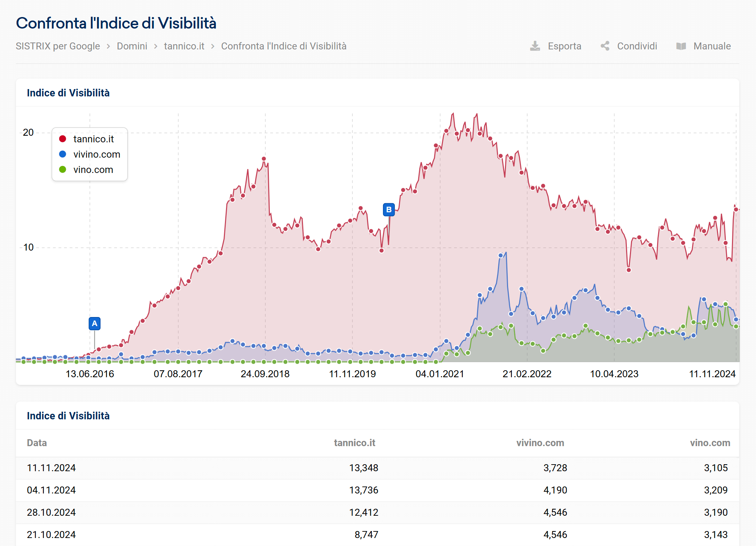The width and height of the screenshot is (756, 546).
Task: Click the 11.11.2024 x-axis date label
Action: pyautogui.click(x=712, y=374)
